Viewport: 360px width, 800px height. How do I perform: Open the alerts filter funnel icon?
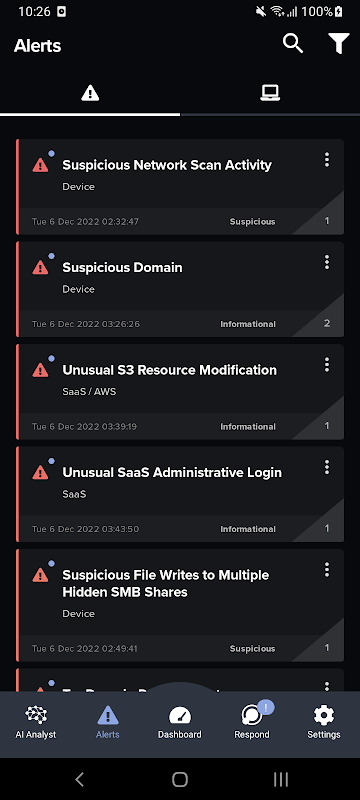pyautogui.click(x=339, y=44)
